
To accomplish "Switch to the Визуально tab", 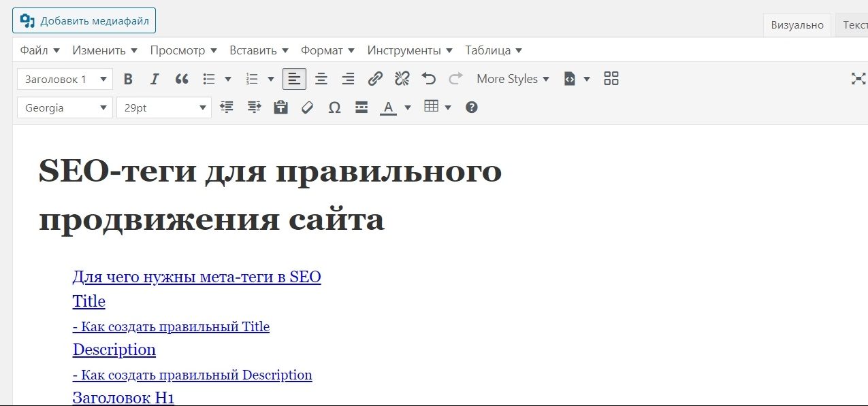I will point(797,25).
